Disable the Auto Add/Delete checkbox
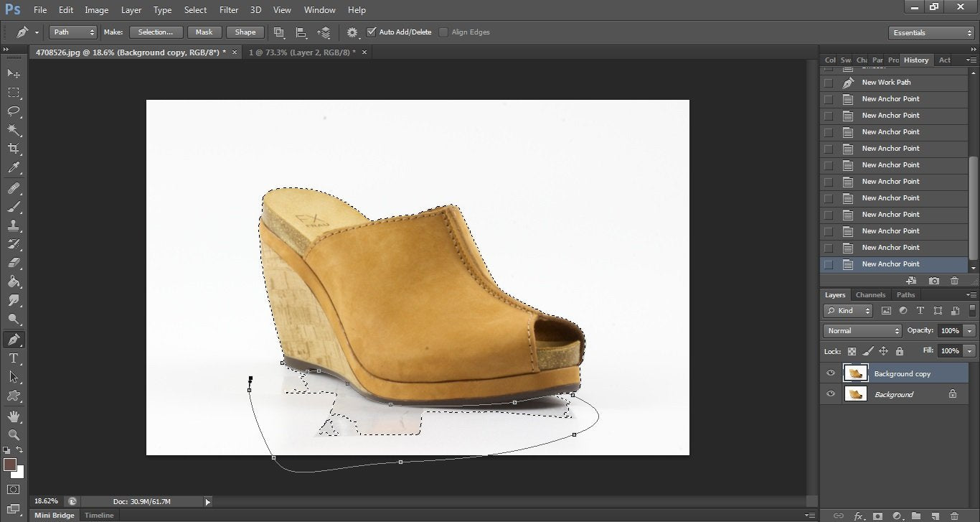The width and height of the screenshot is (980, 522). pyautogui.click(x=371, y=32)
